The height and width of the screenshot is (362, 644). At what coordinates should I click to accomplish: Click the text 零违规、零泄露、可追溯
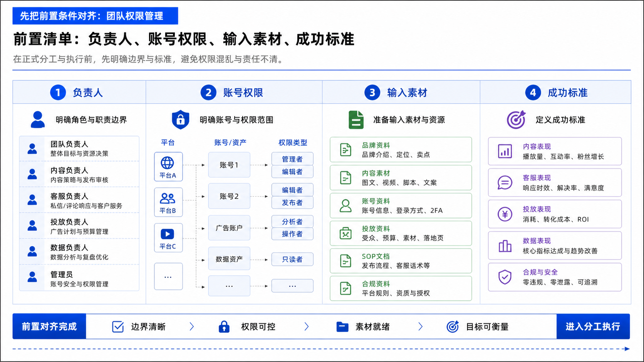pyautogui.click(x=560, y=282)
